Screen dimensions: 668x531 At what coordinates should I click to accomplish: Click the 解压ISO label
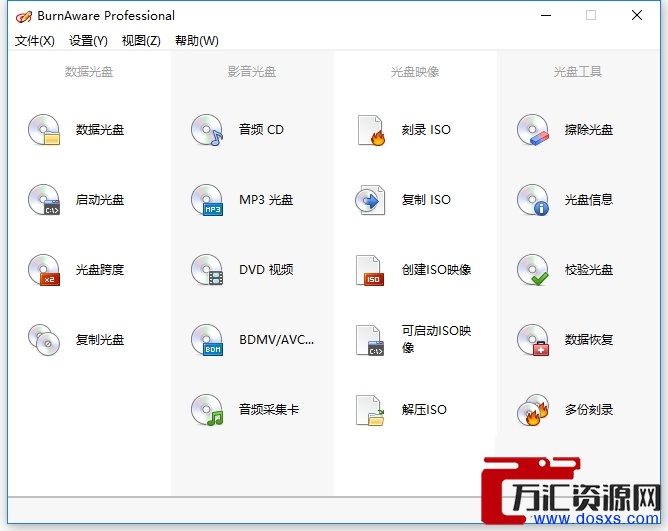pyautogui.click(x=424, y=410)
